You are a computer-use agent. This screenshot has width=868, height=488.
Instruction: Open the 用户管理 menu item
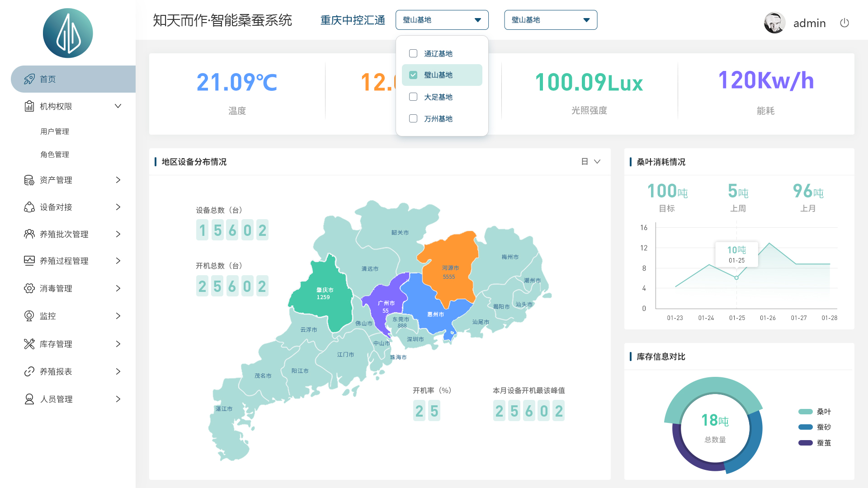54,131
